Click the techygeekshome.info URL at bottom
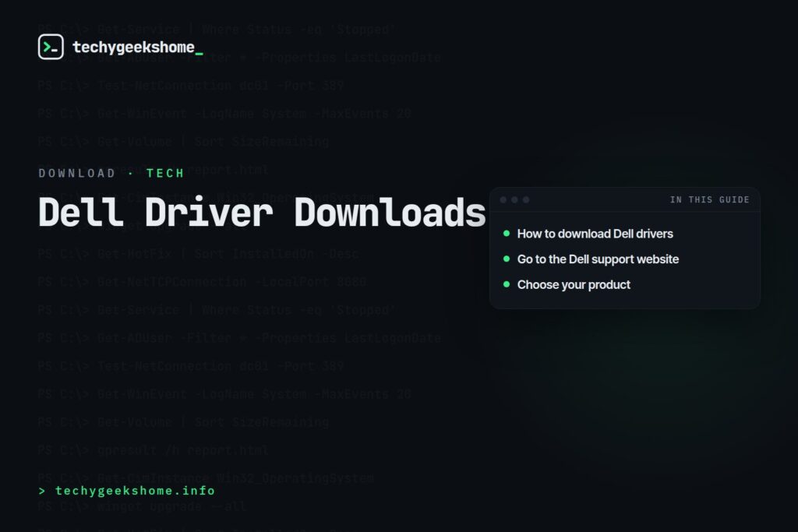 point(127,491)
